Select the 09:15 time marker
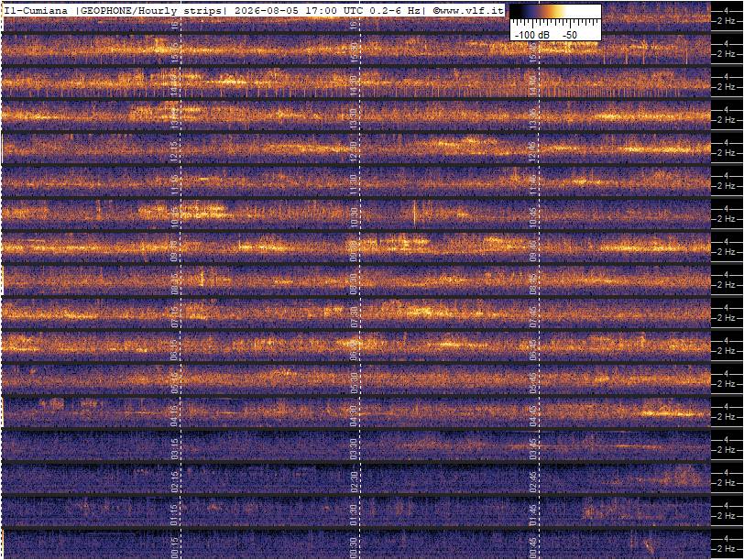The width and height of the screenshot is (744, 560). (174, 251)
